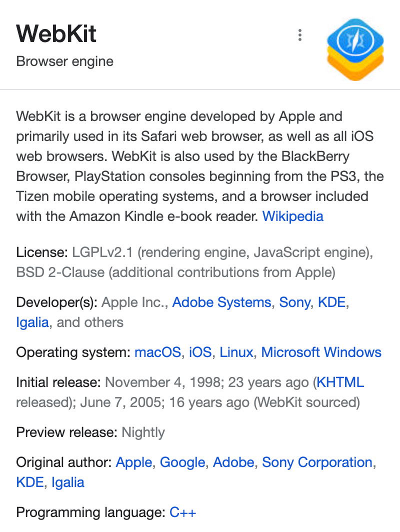Open the Apple original author link
Image resolution: width=400 pixels, height=532 pixels.
(134, 462)
